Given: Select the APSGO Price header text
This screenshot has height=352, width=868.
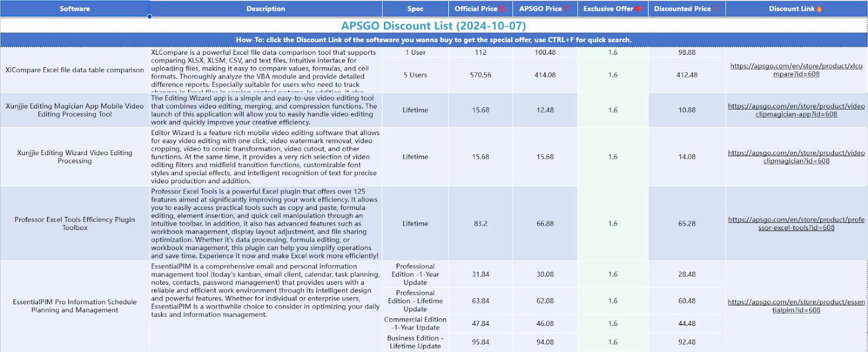Looking at the screenshot, I should 540,9.
